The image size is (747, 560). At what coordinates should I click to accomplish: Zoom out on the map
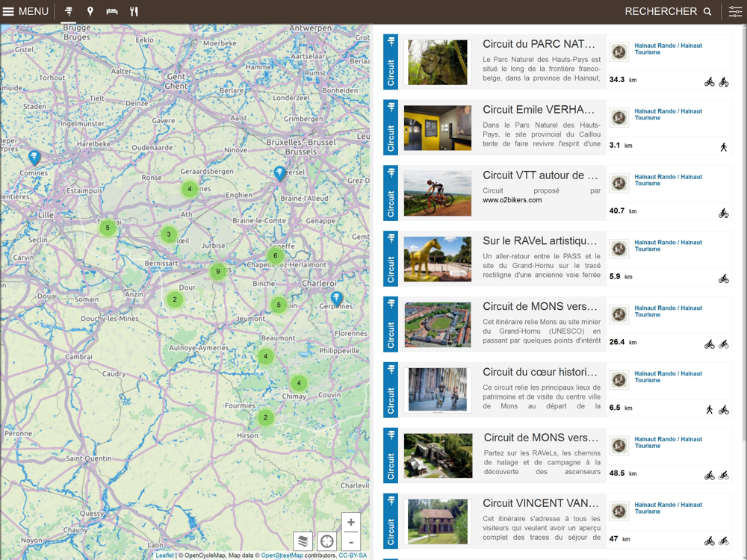tap(351, 541)
